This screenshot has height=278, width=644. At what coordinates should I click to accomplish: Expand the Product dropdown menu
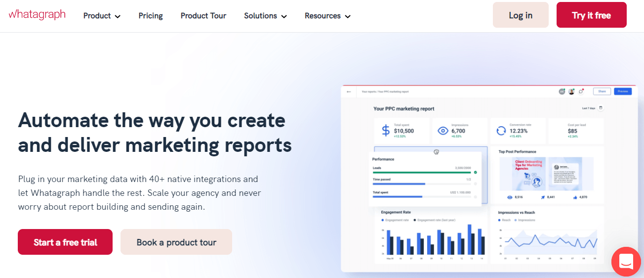[102, 16]
